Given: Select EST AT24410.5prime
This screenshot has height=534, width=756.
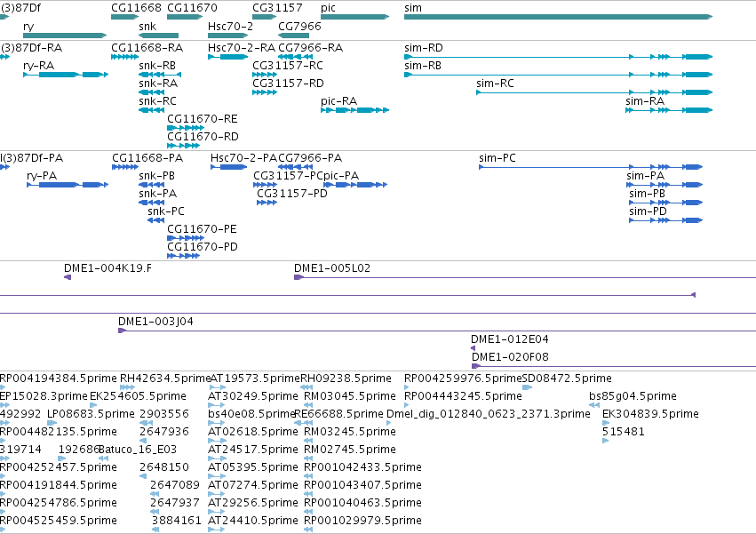Looking at the screenshot, I should tap(217, 530).
